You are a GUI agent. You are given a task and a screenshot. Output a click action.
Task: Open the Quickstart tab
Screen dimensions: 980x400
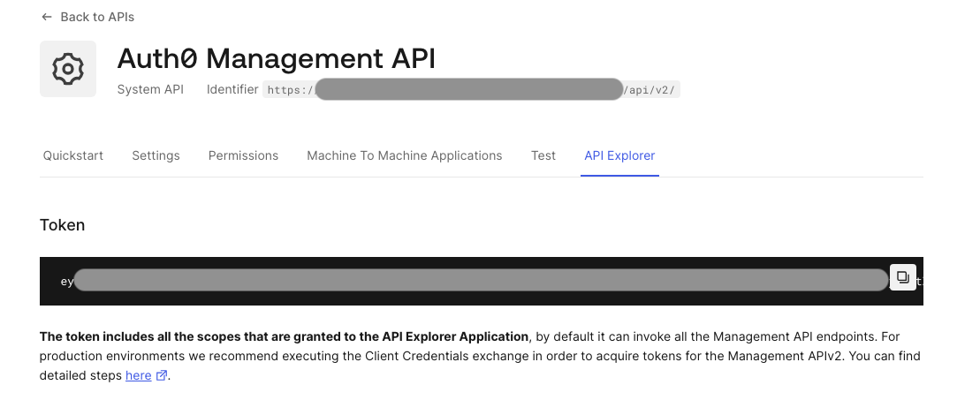(73, 155)
